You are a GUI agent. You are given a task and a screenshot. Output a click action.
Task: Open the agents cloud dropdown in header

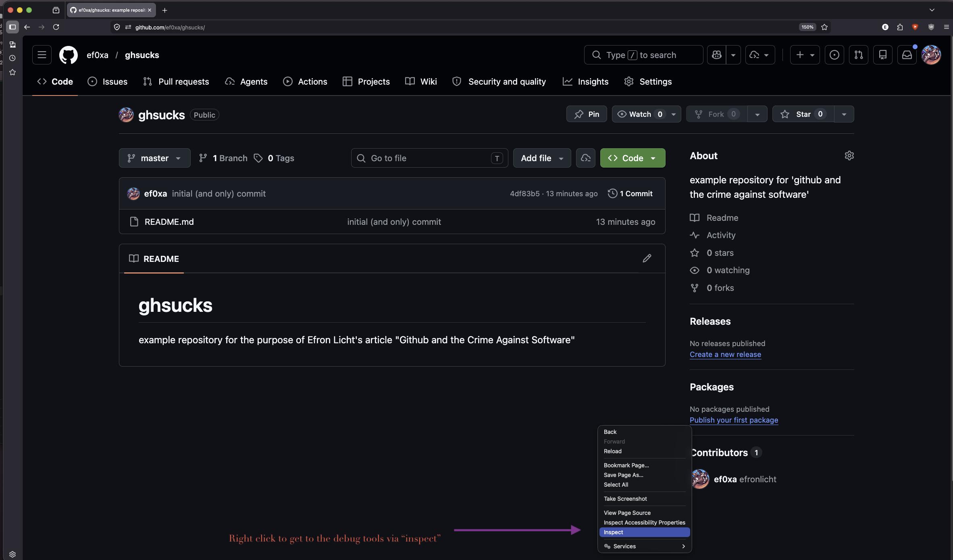pos(760,55)
